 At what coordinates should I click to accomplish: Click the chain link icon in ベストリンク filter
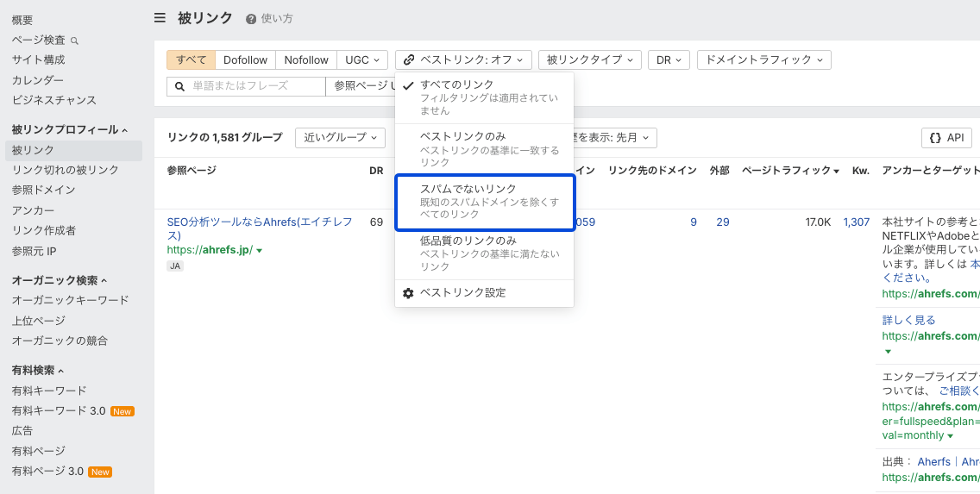point(409,60)
